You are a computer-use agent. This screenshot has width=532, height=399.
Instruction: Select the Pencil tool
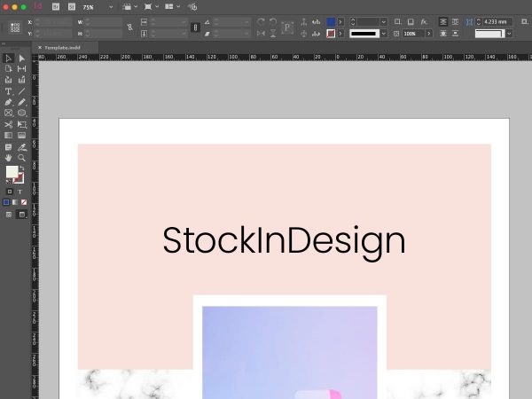click(x=21, y=102)
